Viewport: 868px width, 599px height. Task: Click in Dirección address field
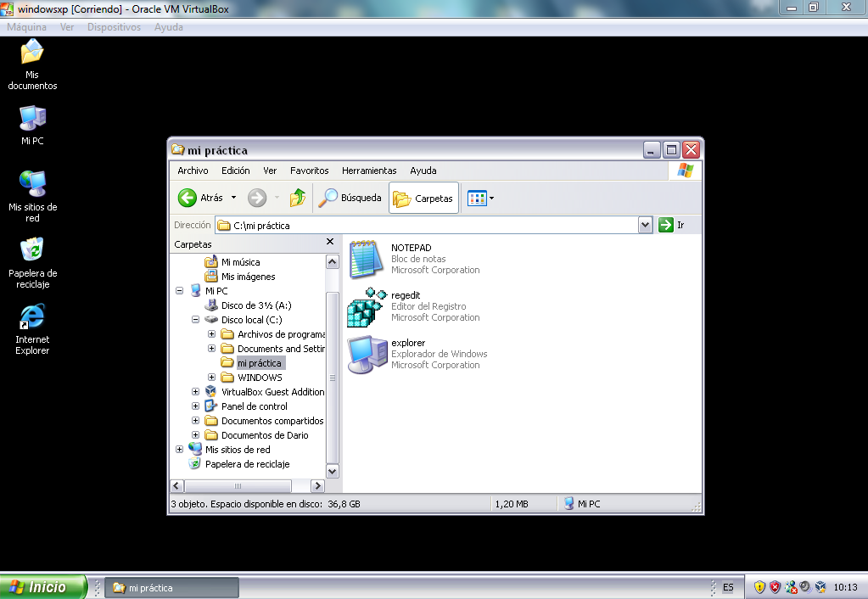click(426, 225)
